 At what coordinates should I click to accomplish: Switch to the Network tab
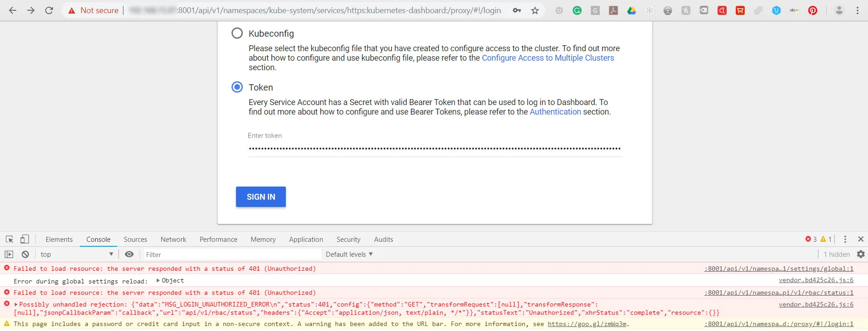(x=174, y=240)
